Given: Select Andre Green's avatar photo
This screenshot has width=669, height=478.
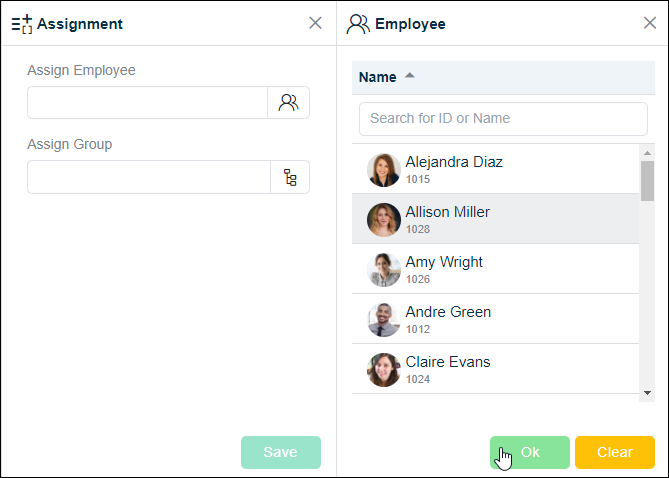Looking at the screenshot, I should [384, 320].
